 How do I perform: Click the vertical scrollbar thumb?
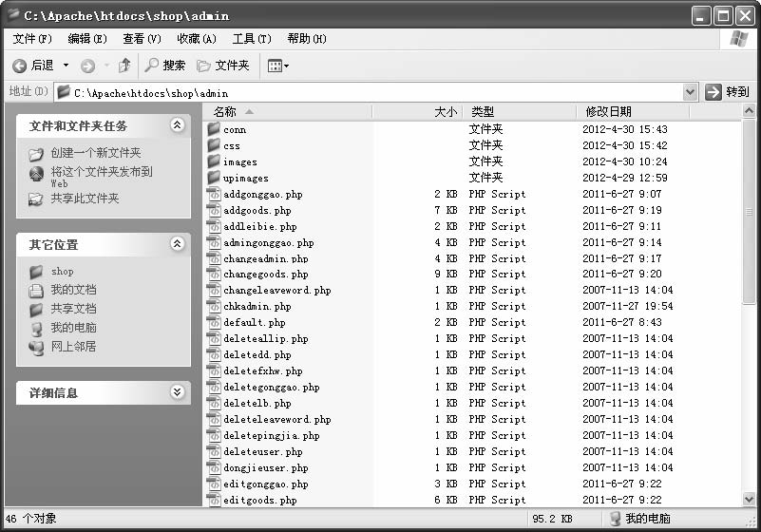pos(749,212)
